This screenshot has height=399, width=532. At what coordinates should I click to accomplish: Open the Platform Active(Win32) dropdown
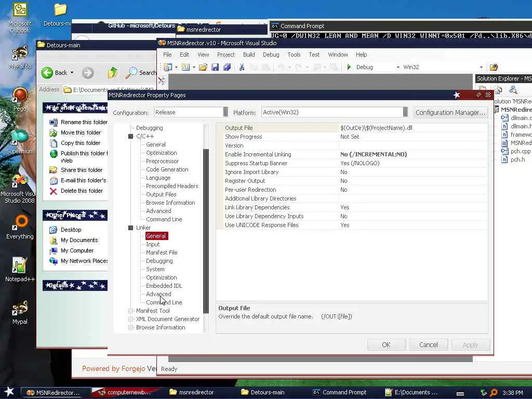point(405,112)
